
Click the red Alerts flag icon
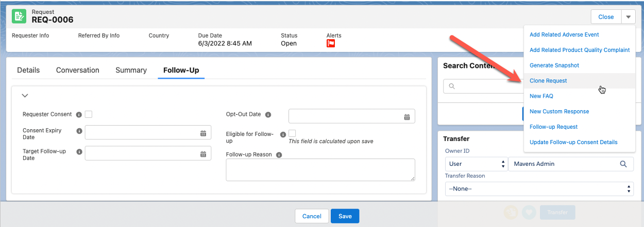click(331, 44)
